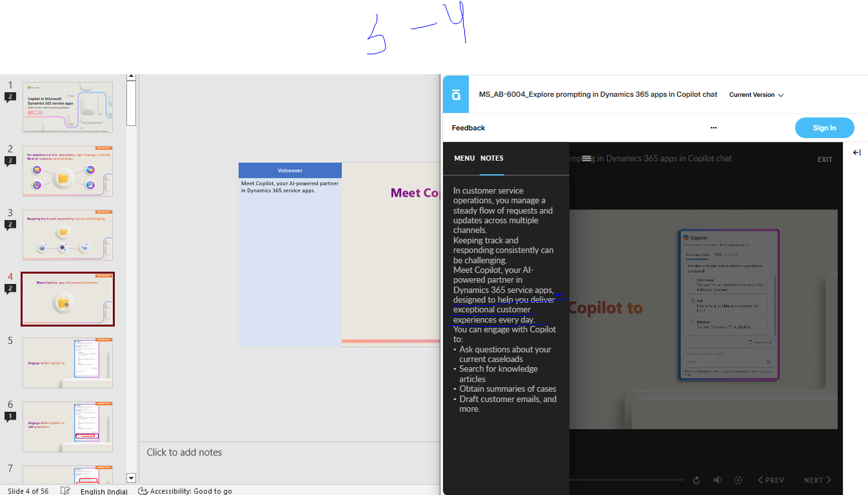Viewport: 868px width, 495px height.
Task: Replay the current slide
Action: point(696,480)
